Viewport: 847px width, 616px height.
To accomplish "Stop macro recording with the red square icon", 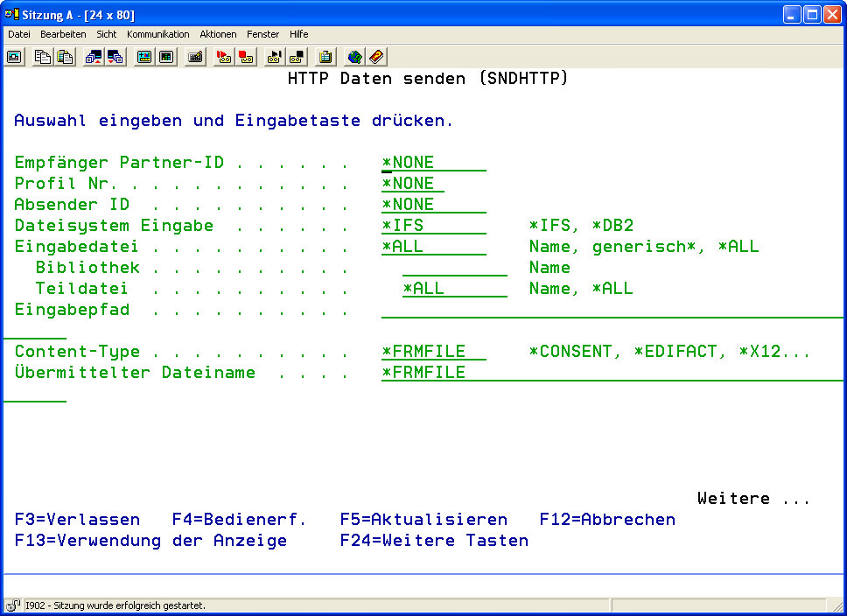I will (246, 57).
